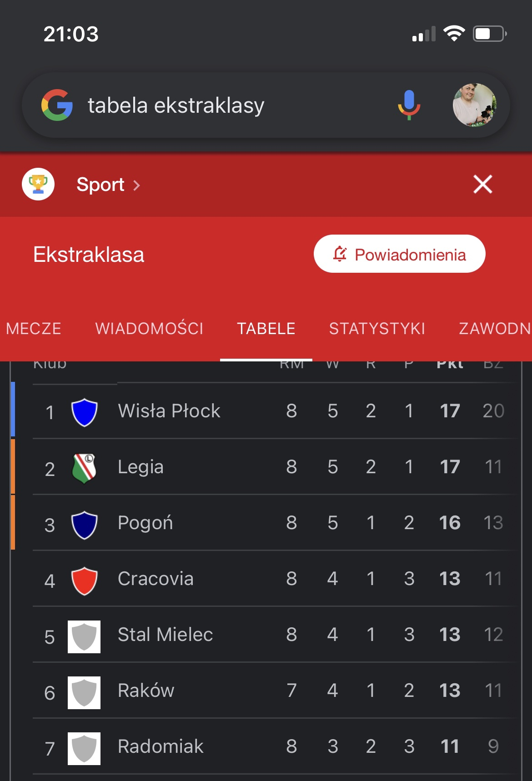Open the Stal Mielec team row
Viewport: 532px width, 781px height.
point(165,635)
